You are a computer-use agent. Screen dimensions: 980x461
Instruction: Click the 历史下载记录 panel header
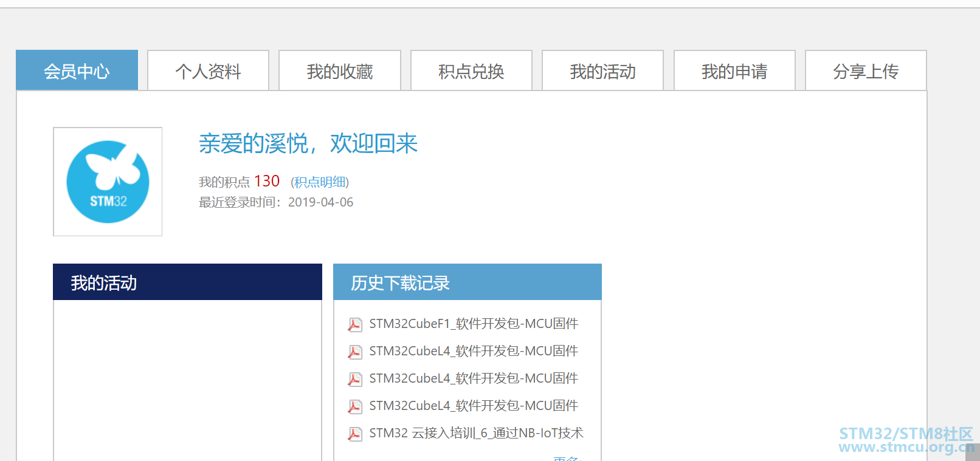tap(468, 282)
